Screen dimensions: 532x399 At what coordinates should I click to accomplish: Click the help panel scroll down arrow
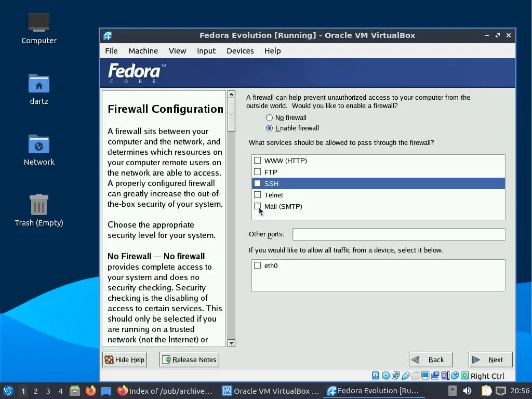[x=231, y=343]
